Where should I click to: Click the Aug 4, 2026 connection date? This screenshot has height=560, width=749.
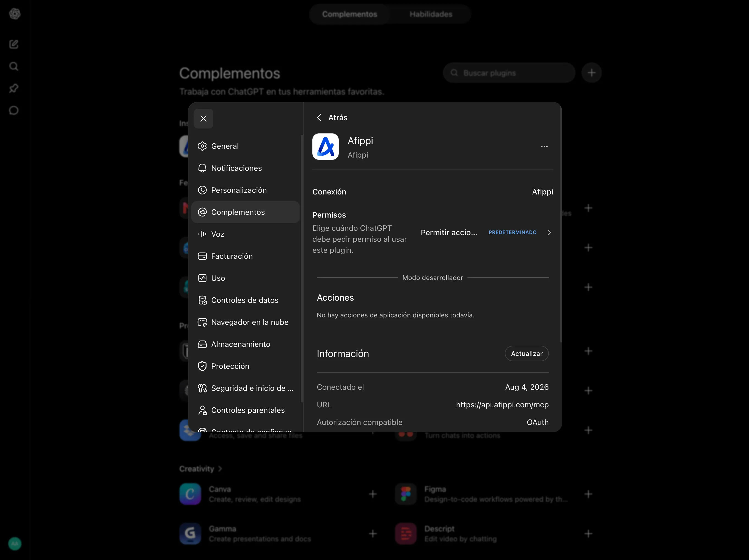point(527,387)
